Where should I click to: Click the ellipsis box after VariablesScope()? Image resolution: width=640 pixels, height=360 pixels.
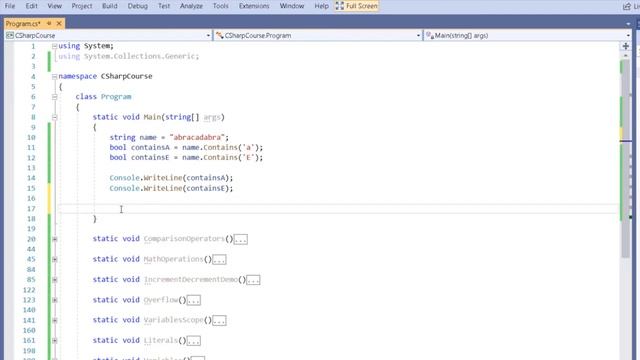tap(219, 320)
